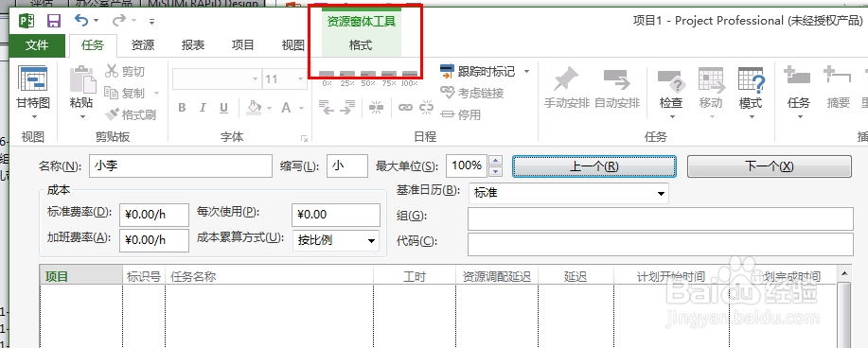The width and height of the screenshot is (868, 348).
Task: Click the Project application icon
Action: (x=27, y=21)
